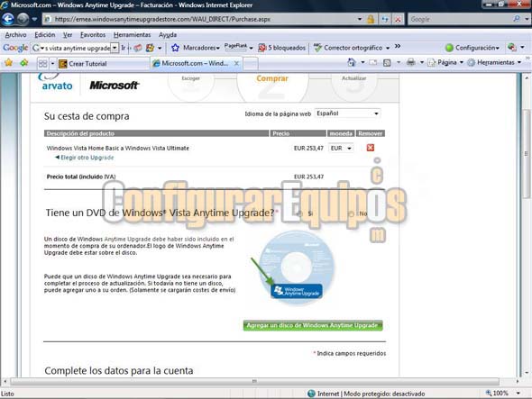
Task: Click the Home page icon
Action: [x=352, y=62]
